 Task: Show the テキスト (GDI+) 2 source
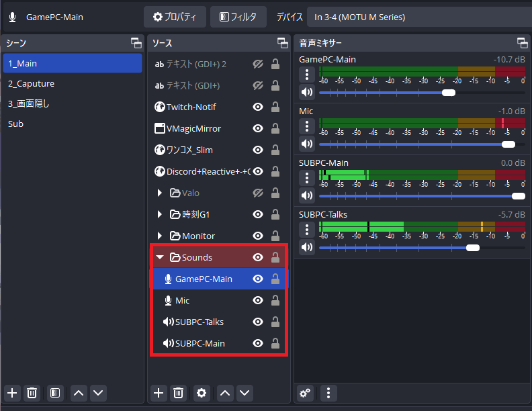(x=258, y=64)
